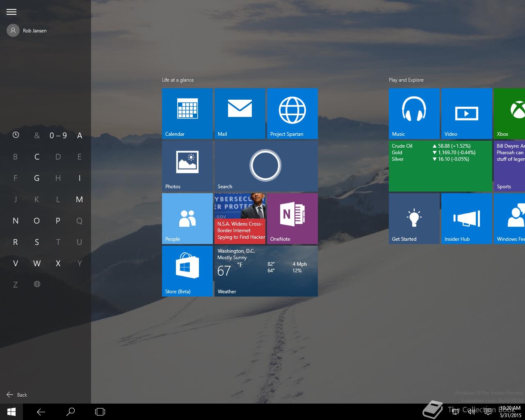Select the 'Life at a glance' group header
The height and width of the screenshot is (420, 525).
(x=178, y=80)
